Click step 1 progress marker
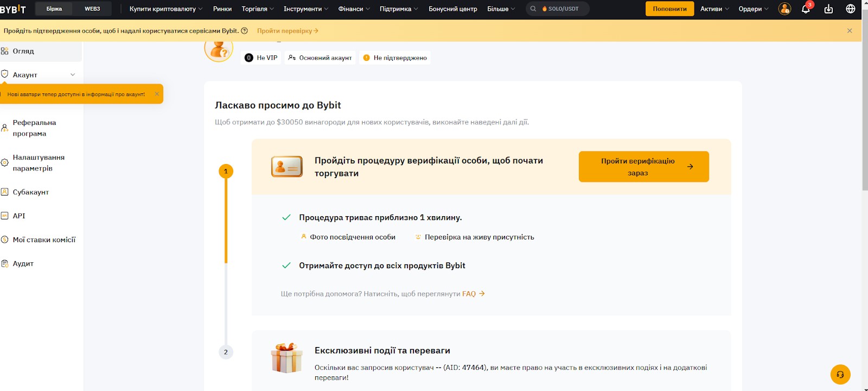The image size is (868, 391). (226, 171)
